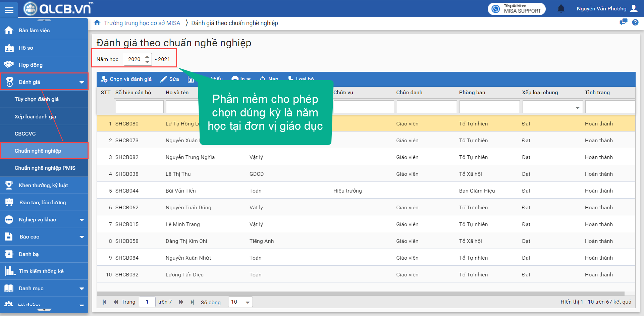Open the Xếp loại chung filter dropdown
Viewport: 644px width, 316px height.
click(x=577, y=107)
